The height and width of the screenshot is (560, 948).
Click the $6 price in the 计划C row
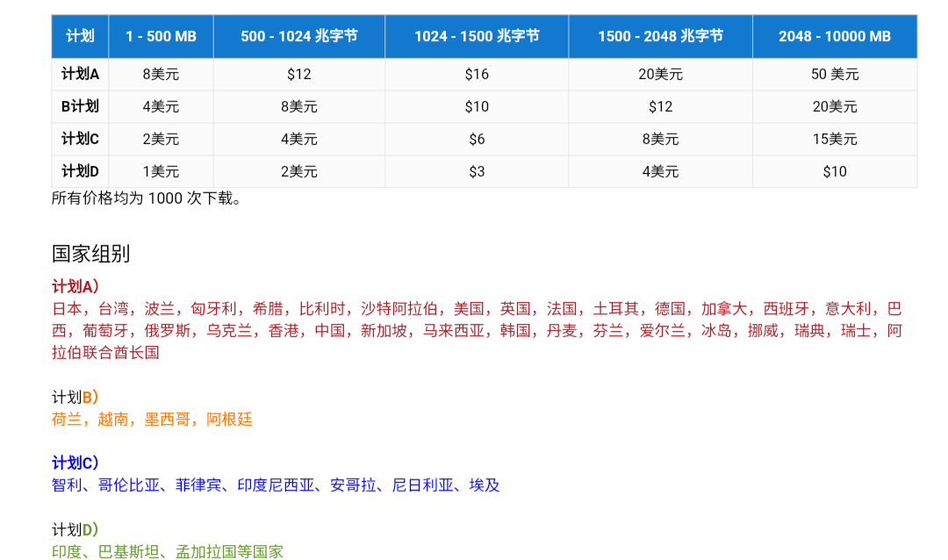(x=477, y=139)
